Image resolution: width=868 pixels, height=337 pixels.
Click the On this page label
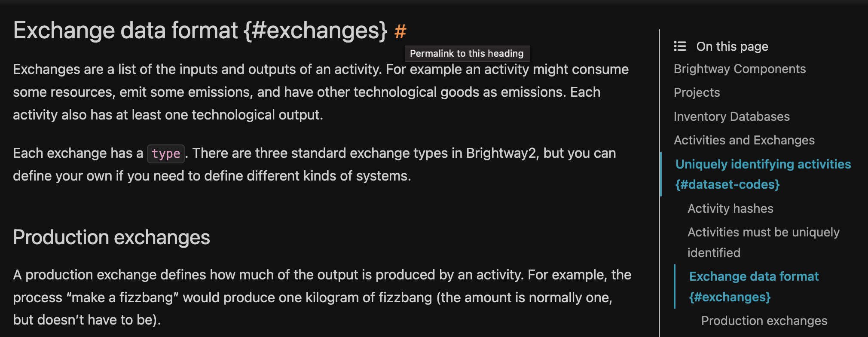[732, 46]
